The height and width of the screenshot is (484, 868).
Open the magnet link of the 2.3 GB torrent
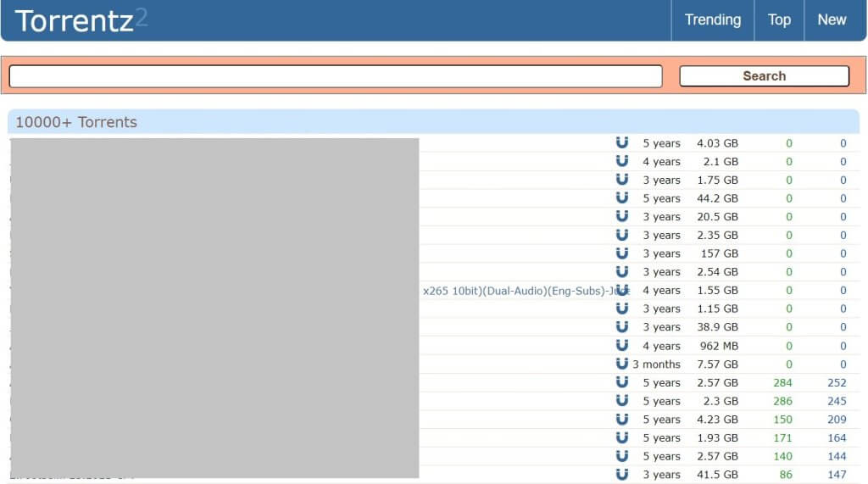point(622,400)
